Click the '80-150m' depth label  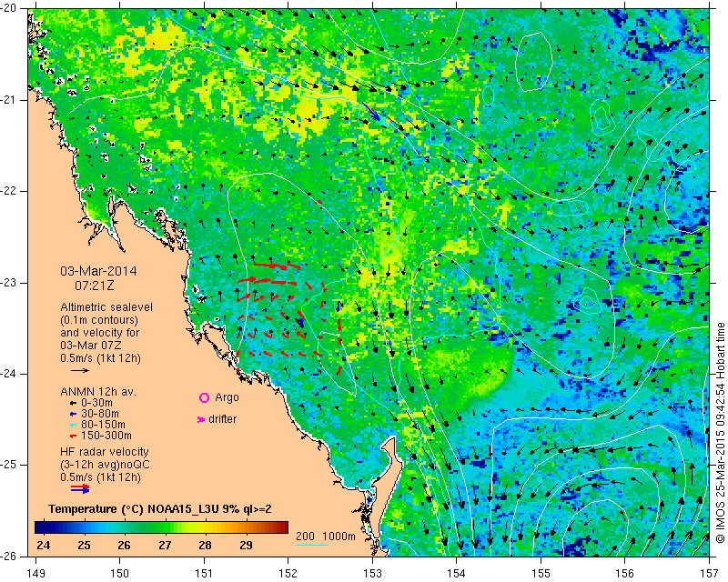(x=103, y=425)
